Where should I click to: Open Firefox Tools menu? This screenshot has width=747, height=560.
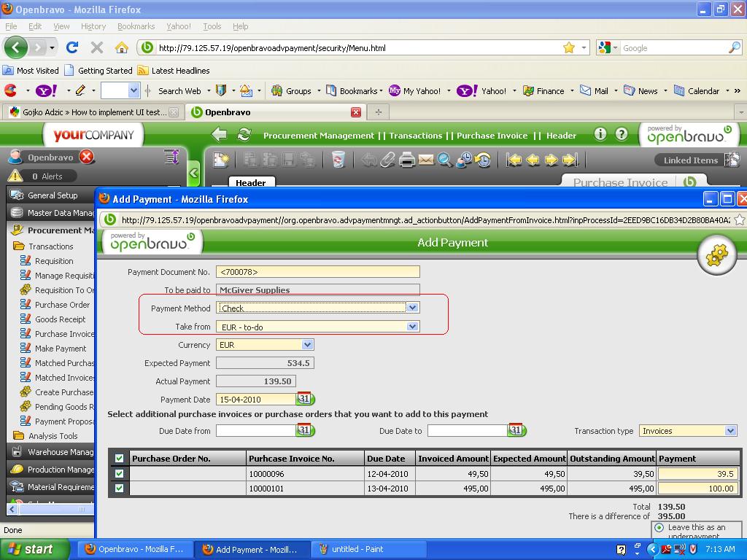pyautogui.click(x=212, y=26)
